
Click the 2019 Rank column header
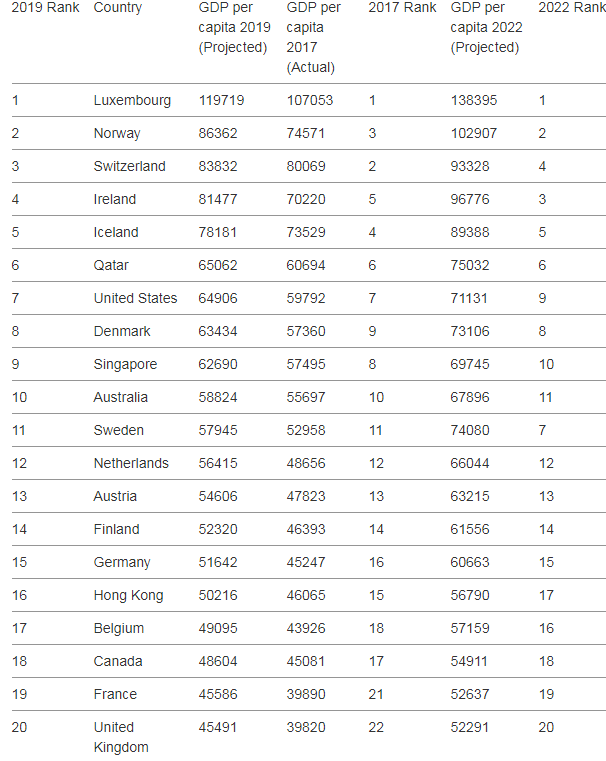pos(45,8)
